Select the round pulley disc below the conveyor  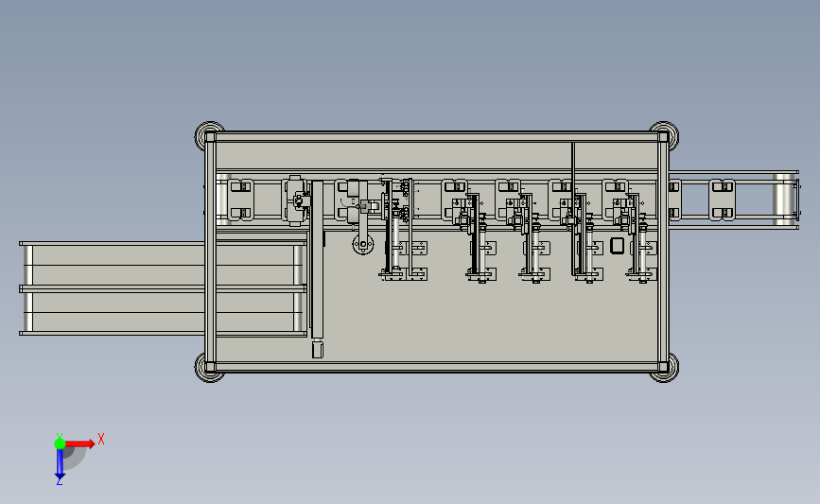coord(363,244)
